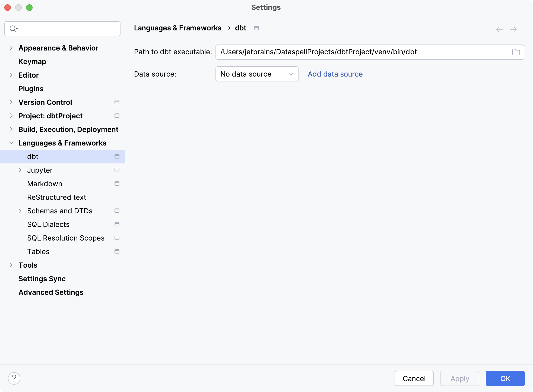The image size is (533, 392).
Task: Click the project-scoped icon next to dbt
Action: click(117, 156)
